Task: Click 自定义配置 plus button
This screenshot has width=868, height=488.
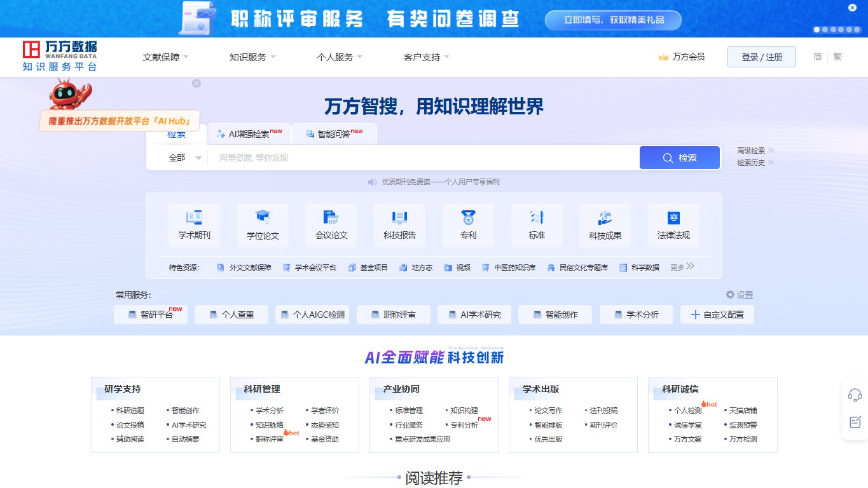Action: pos(717,315)
